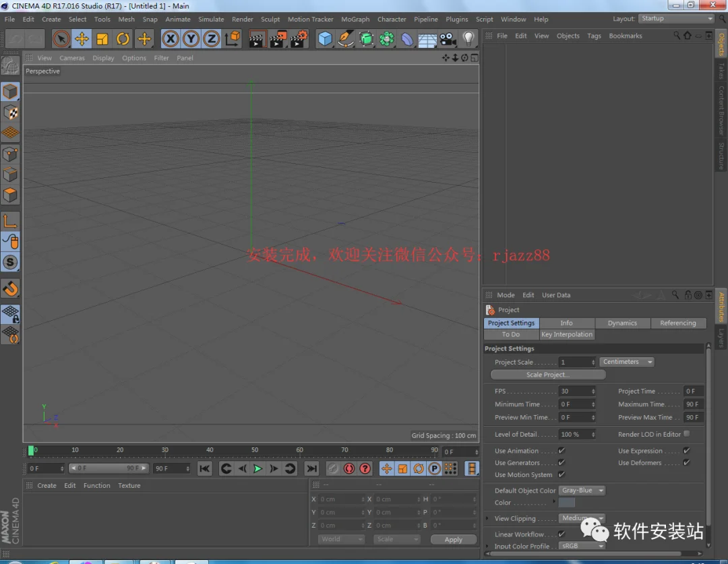This screenshot has height=564, width=728.
Task: Make object editable in left palette
Action: click(10, 66)
